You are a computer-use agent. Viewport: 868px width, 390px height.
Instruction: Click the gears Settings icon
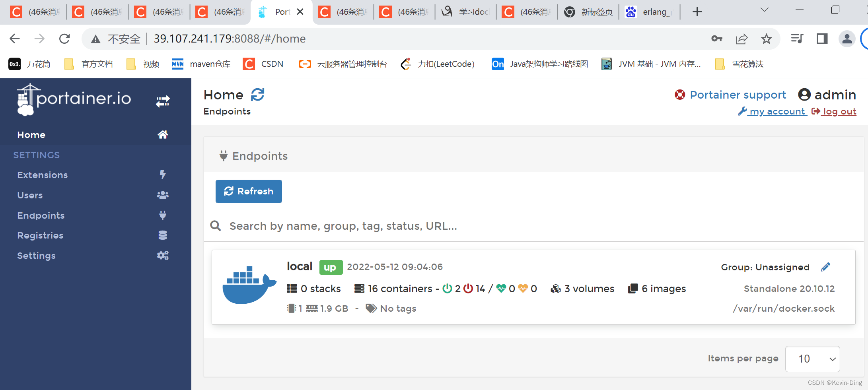click(163, 255)
